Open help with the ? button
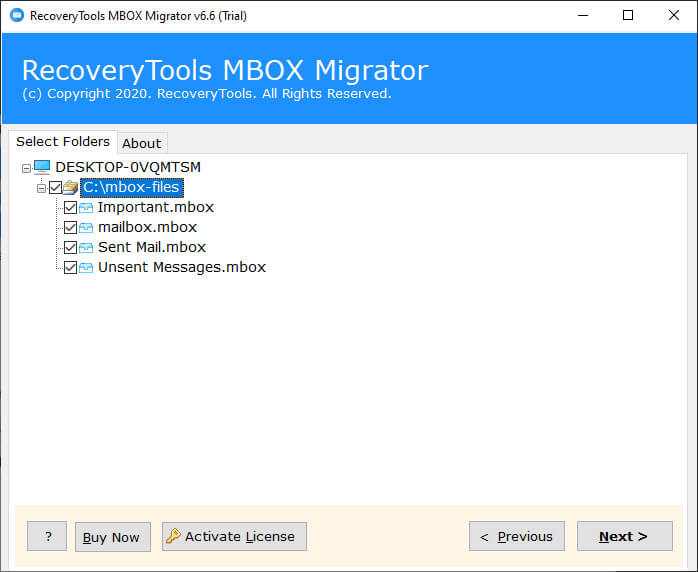 pos(47,536)
